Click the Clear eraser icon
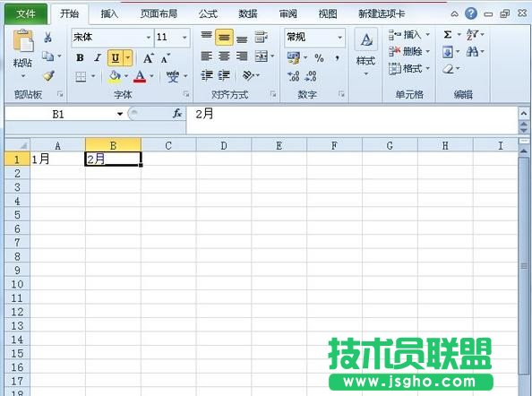Viewport: 532px width, 396px height. 448,69
